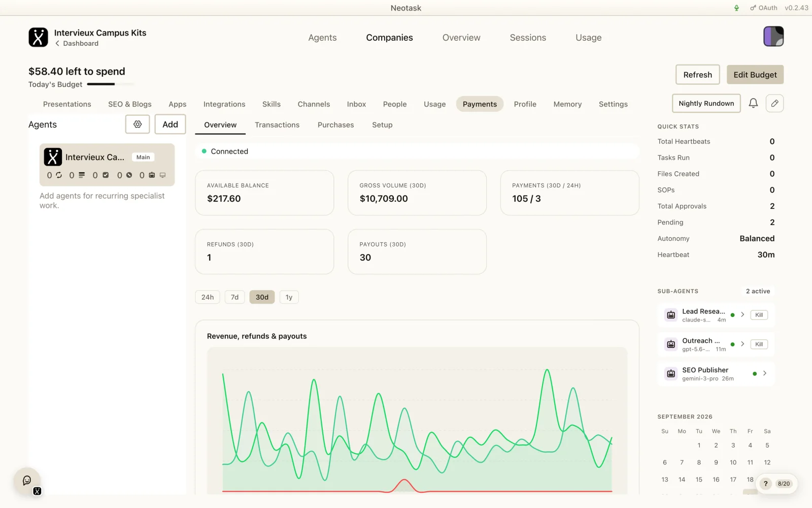Select the 30d time range
Image resolution: width=812 pixels, height=508 pixels.
(262, 297)
